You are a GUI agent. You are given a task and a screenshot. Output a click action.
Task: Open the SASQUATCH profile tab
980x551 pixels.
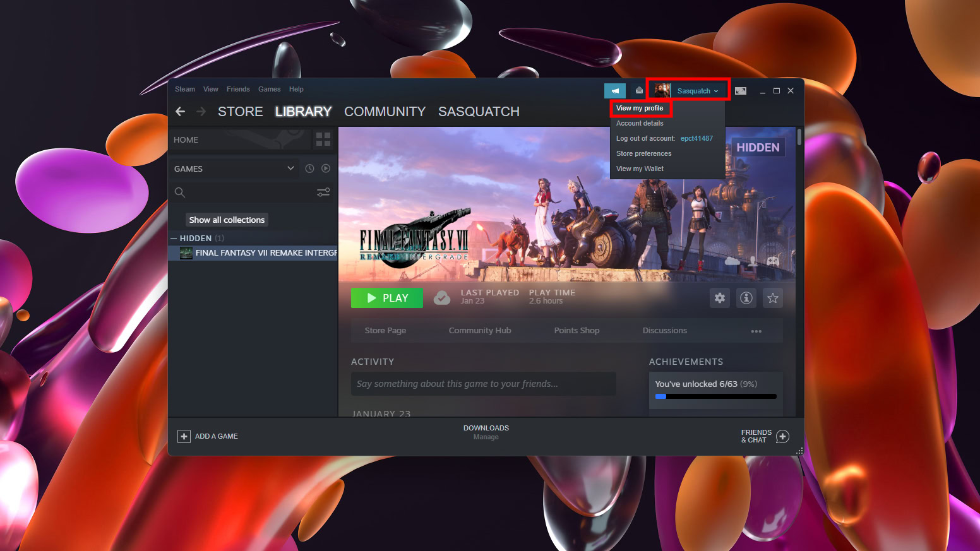coord(479,112)
